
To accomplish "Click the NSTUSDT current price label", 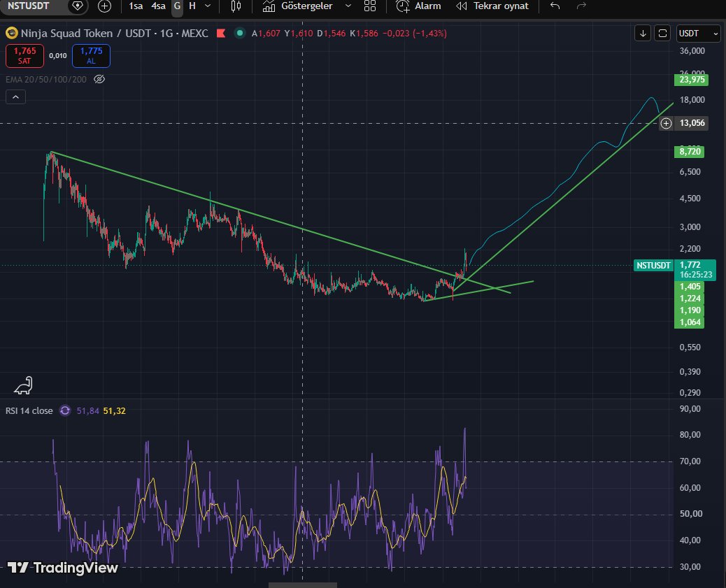I will [x=653, y=265].
